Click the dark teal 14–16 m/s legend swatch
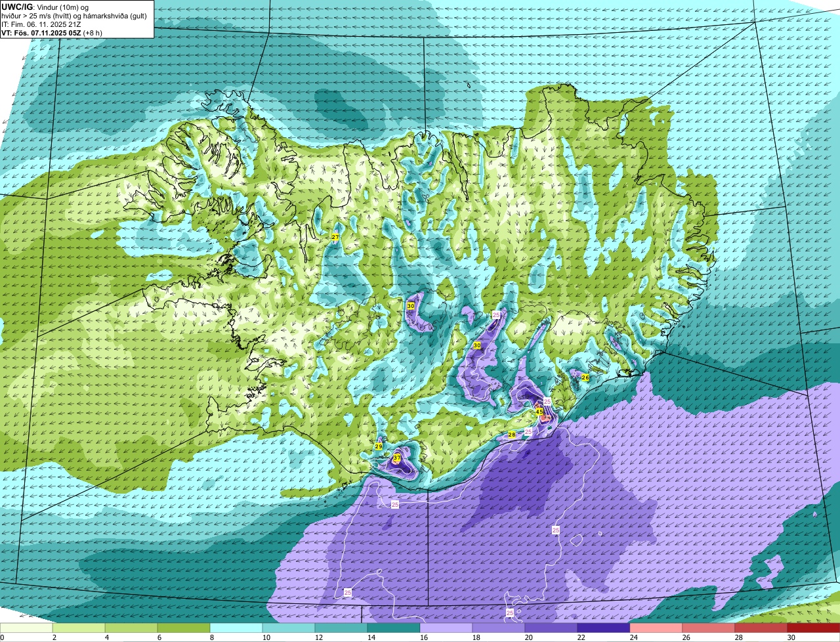This screenshot has height=642, width=840. [394, 628]
